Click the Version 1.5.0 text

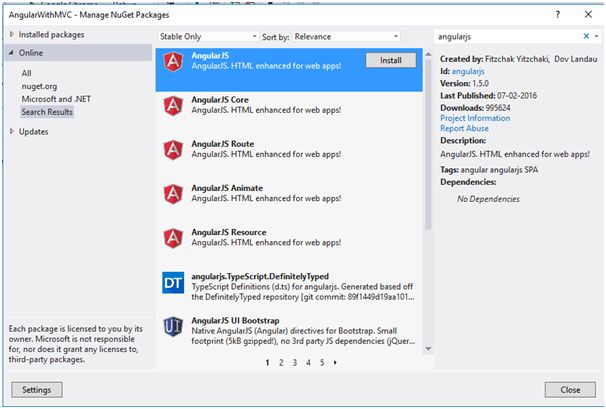pos(464,84)
